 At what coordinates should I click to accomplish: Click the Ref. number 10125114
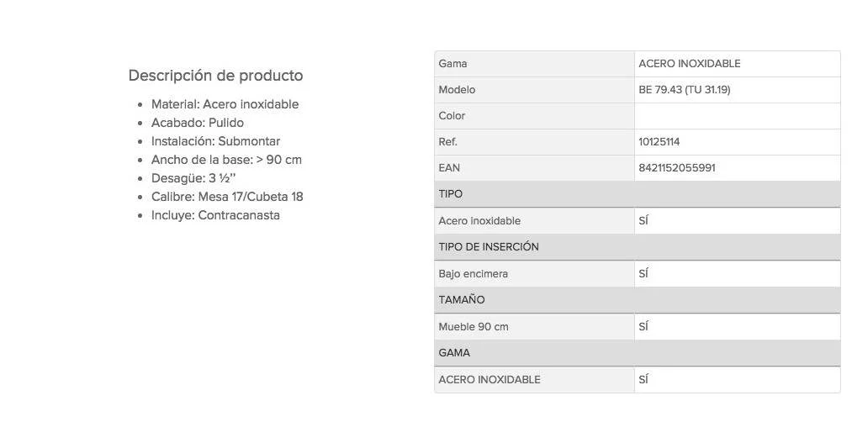(659, 142)
